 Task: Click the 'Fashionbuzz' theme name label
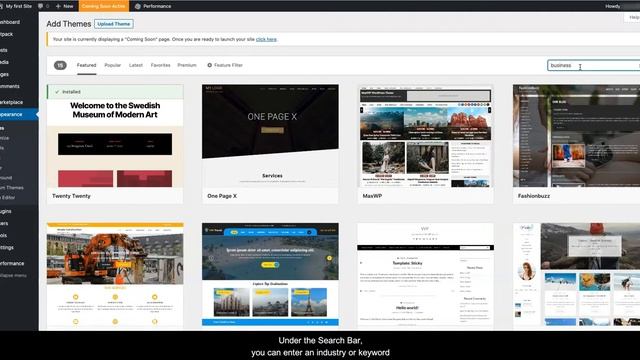tap(534, 196)
